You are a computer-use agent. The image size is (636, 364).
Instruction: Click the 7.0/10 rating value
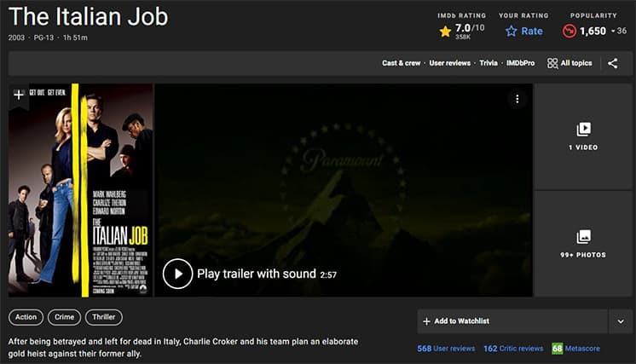tap(470, 28)
